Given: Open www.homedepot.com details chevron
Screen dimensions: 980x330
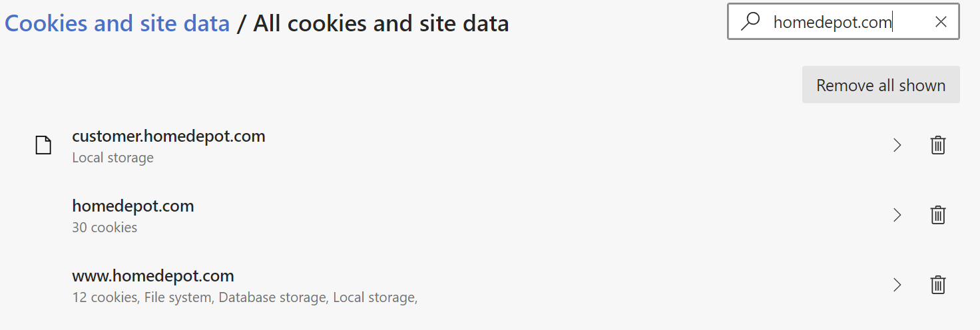Looking at the screenshot, I should pos(897,285).
